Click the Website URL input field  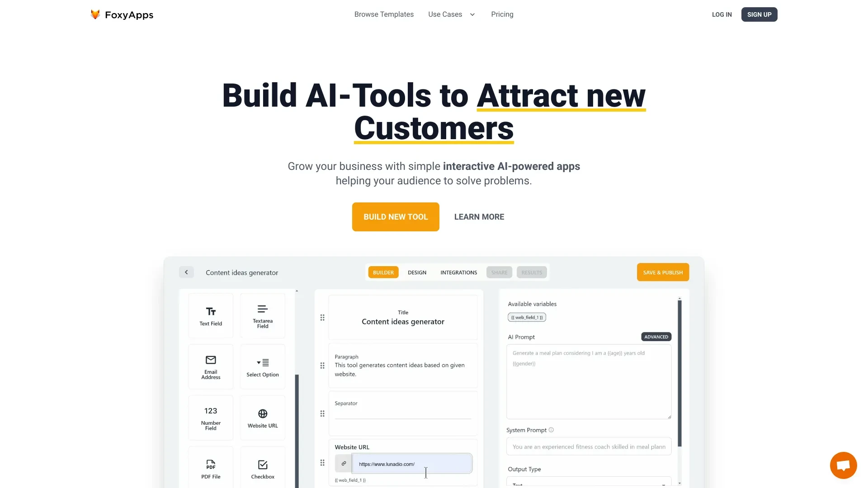click(411, 464)
